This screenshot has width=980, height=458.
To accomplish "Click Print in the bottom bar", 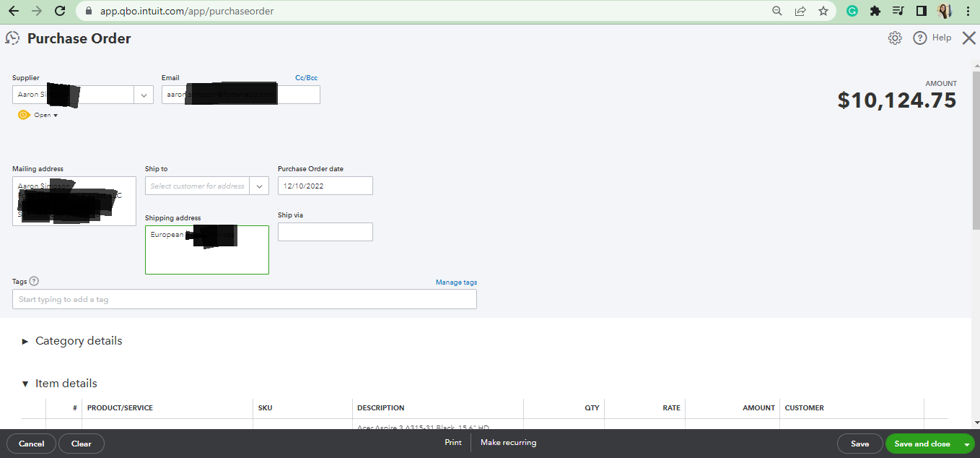I will point(453,443).
